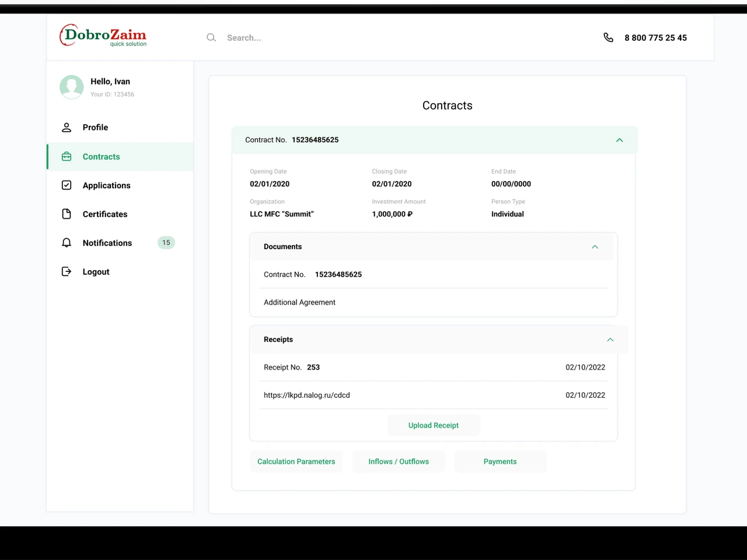
Task: Click organization LLC MFC "Summit"
Action: click(x=282, y=214)
